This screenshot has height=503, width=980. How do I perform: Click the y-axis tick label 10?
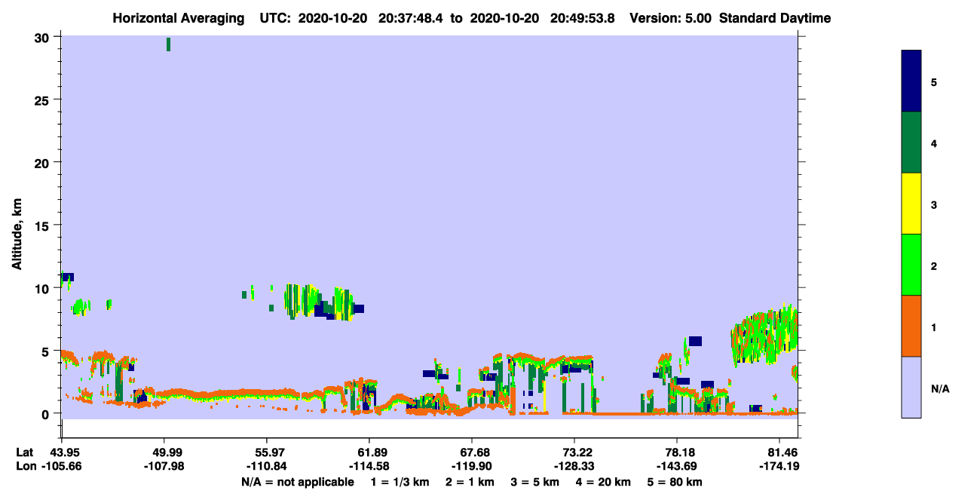(43, 288)
